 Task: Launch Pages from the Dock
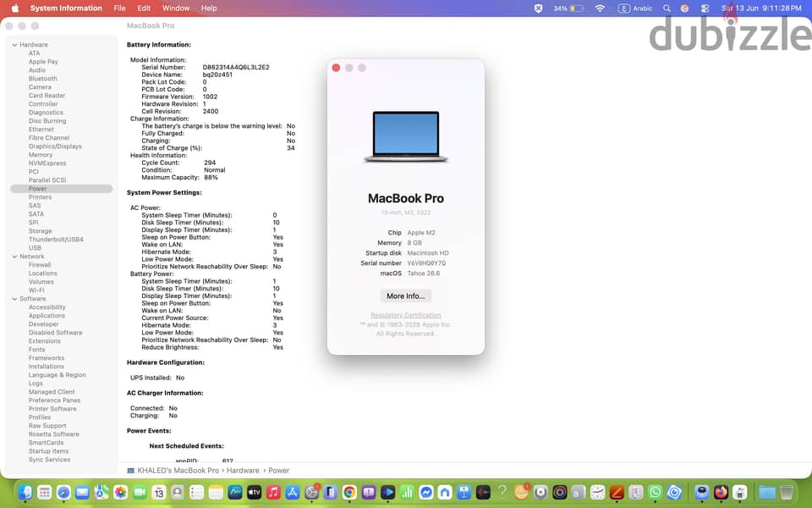(617, 493)
